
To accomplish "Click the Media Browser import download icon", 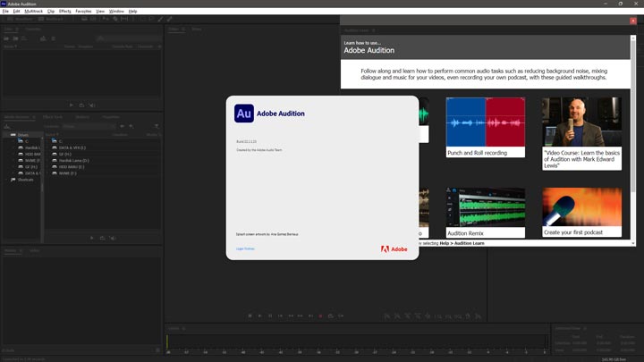I will point(6,126).
